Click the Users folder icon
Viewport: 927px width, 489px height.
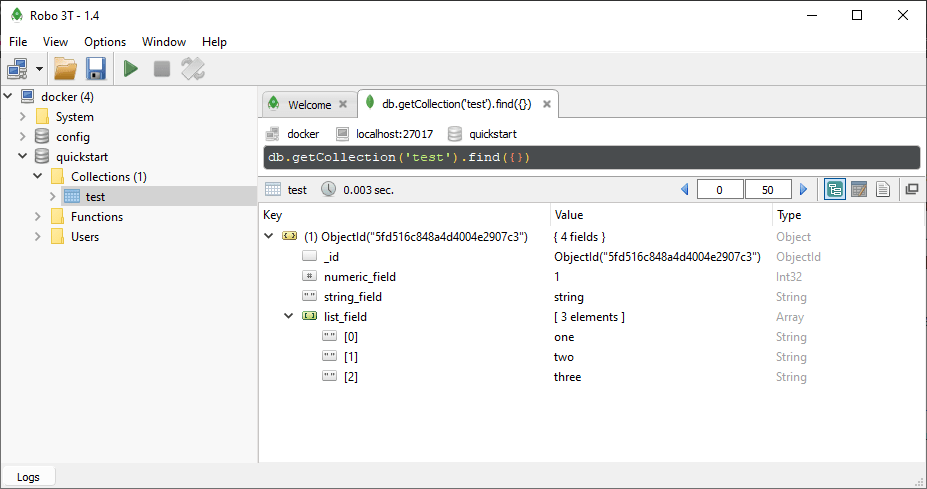(57, 237)
